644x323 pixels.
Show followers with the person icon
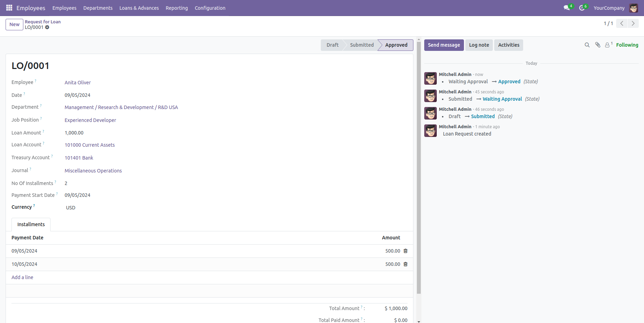[x=607, y=45]
